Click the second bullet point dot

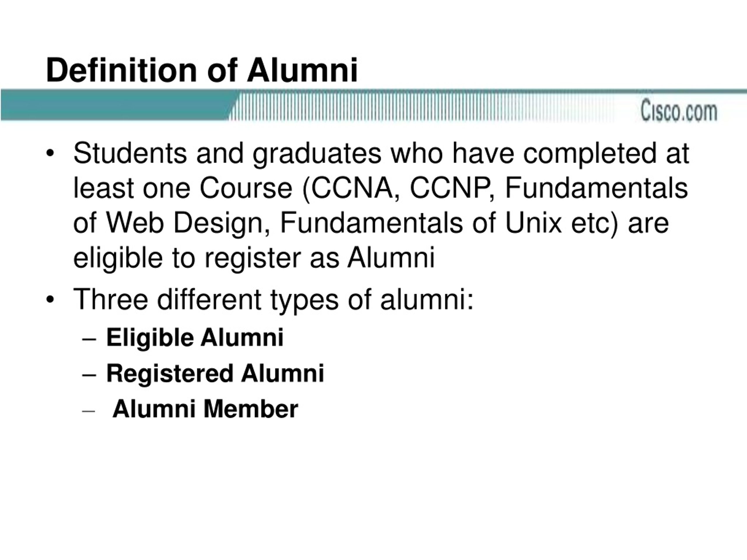click(50, 300)
